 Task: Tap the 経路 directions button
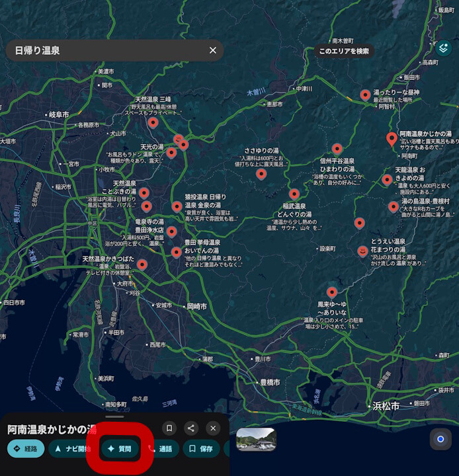[x=26, y=448]
